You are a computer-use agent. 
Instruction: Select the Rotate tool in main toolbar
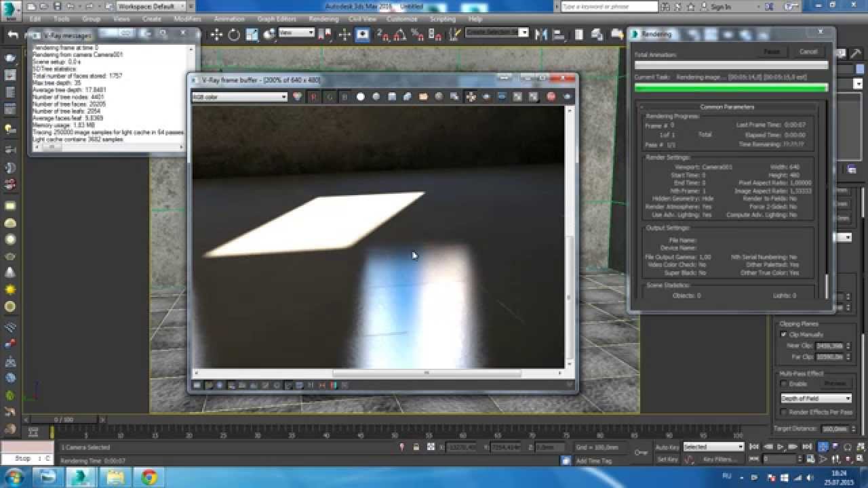234,34
